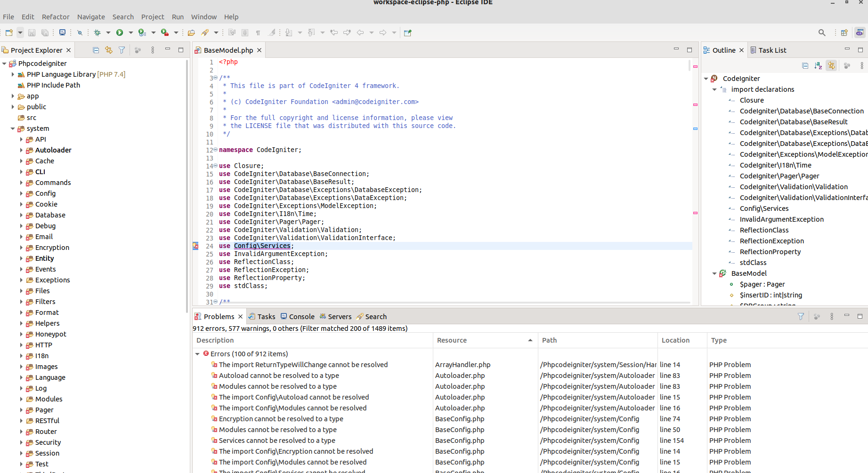Click the Save All toolbar icon

click(x=45, y=32)
